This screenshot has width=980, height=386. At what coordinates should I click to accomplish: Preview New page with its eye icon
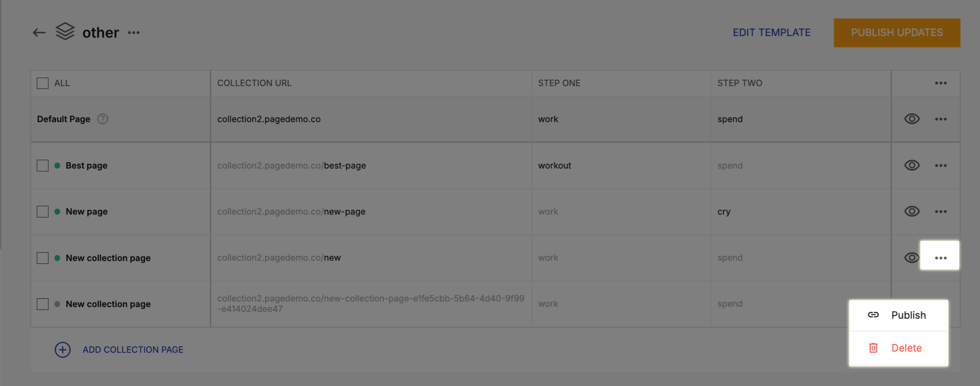pyautogui.click(x=911, y=211)
